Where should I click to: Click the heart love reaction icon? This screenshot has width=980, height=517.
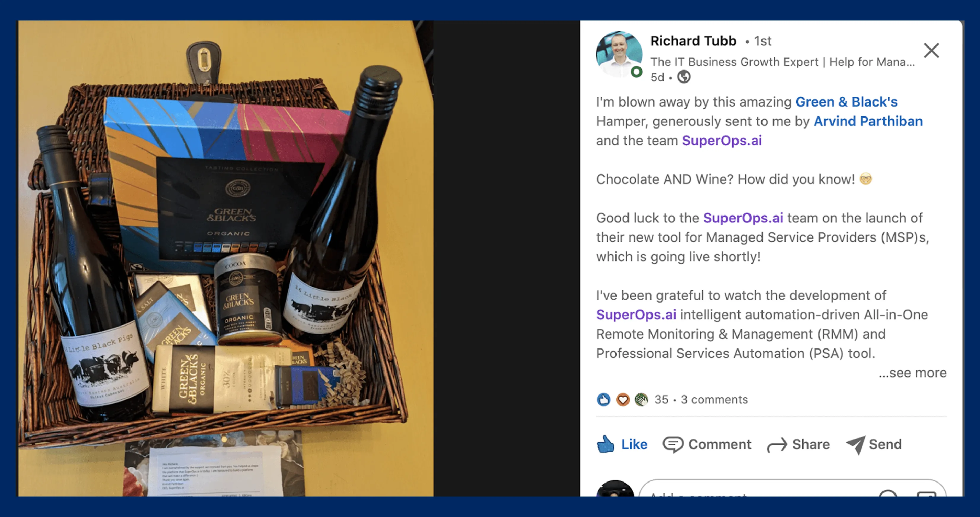point(623,399)
